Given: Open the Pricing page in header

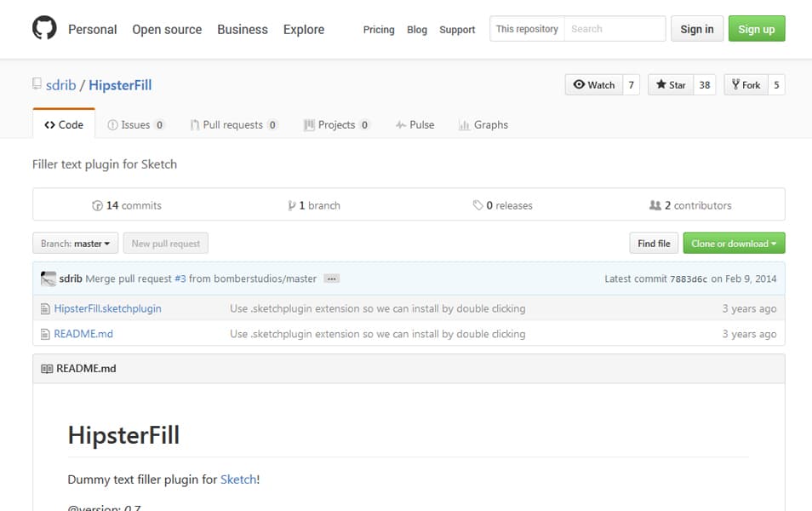Looking at the screenshot, I should pyautogui.click(x=379, y=30).
